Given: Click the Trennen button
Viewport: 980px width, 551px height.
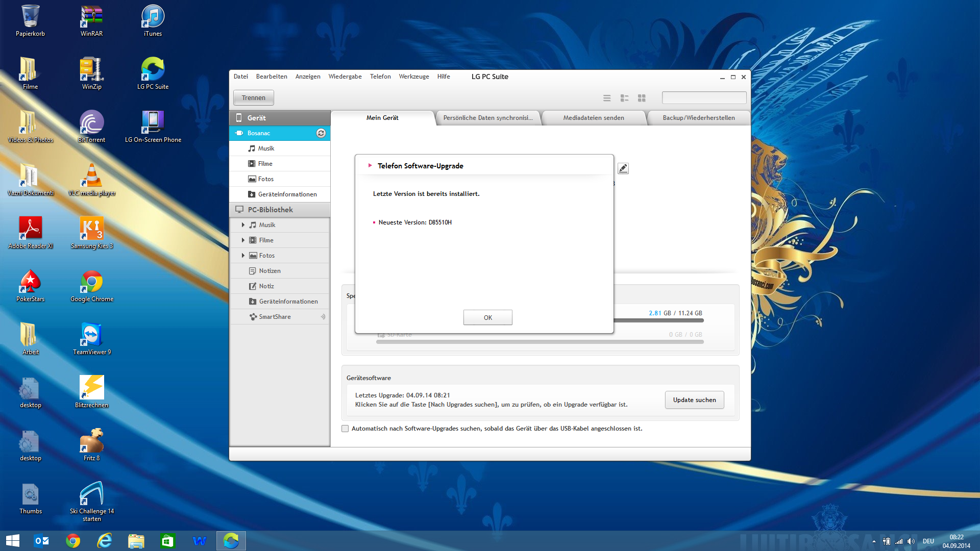Looking at the screenshot, I should coord(254,97).
